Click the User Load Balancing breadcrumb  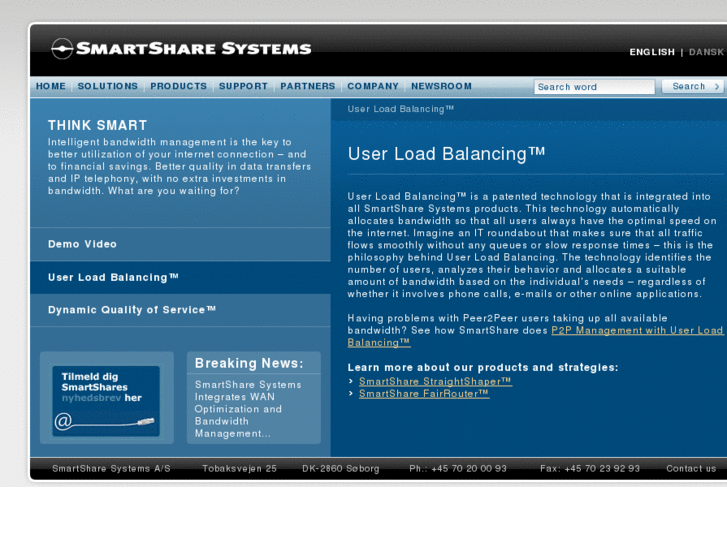click(x=401, y=109)
